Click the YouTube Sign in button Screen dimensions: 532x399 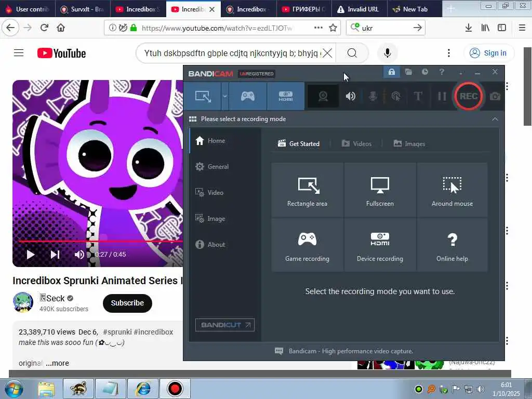click(488, 53)
